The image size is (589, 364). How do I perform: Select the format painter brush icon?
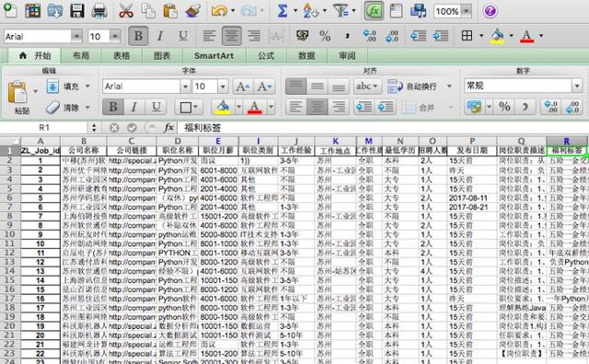193,10
